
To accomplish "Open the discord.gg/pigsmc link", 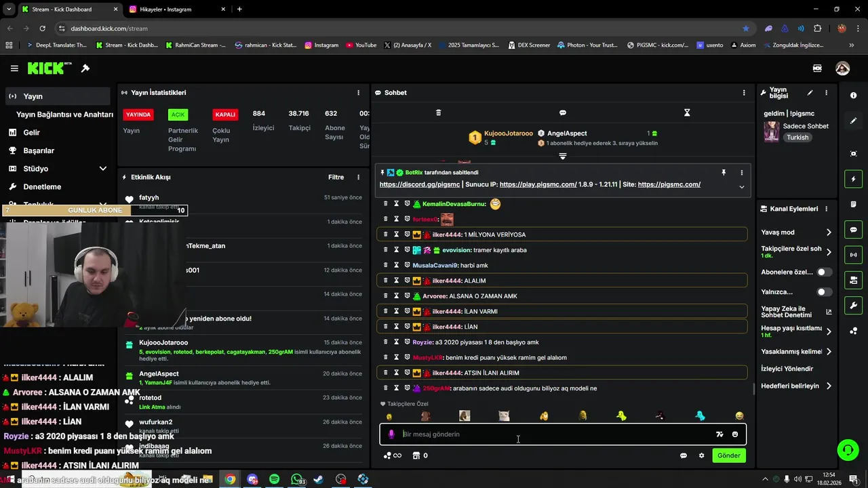I will click(419, 184).
